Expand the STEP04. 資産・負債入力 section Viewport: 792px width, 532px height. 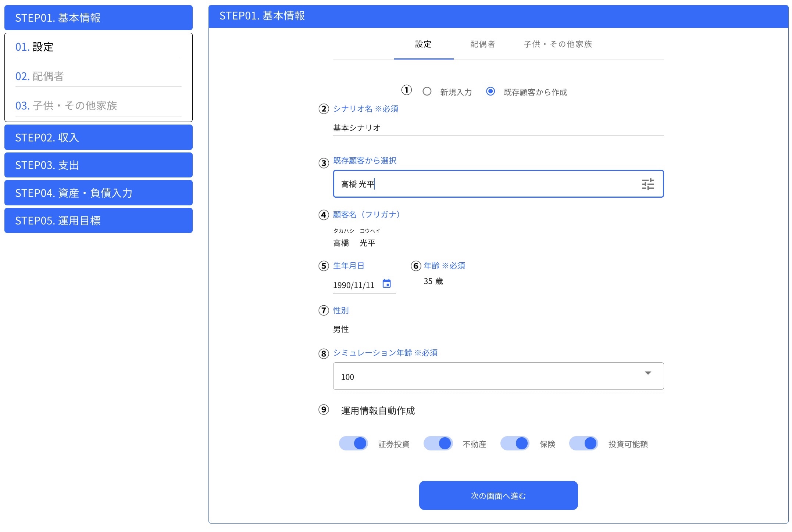99,193
